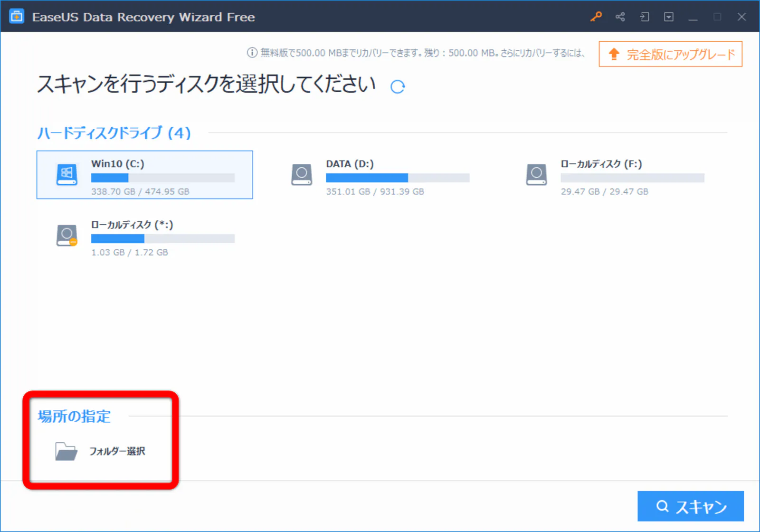
Task: Click the 338.70 GB / 474.95 GB text
Action: click(140, 191)
